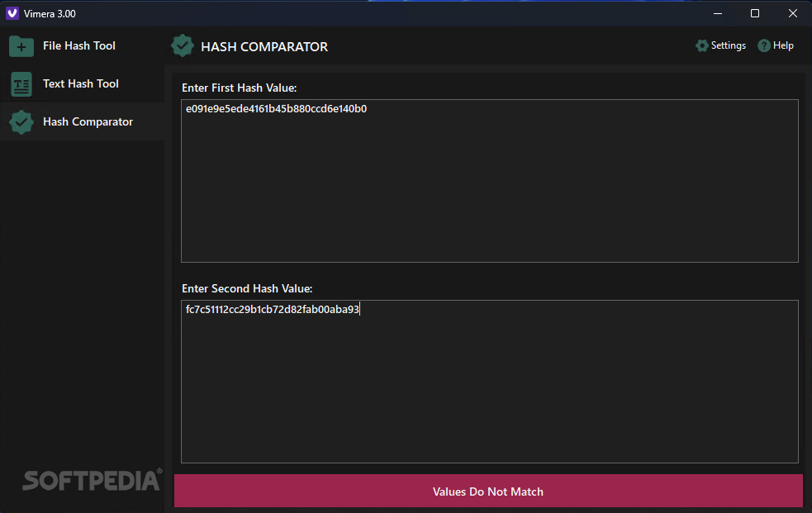This screenshot has width=812, height=513.
Task: Click the Enter First Hash Value label
Action: [x=240, y=88]
